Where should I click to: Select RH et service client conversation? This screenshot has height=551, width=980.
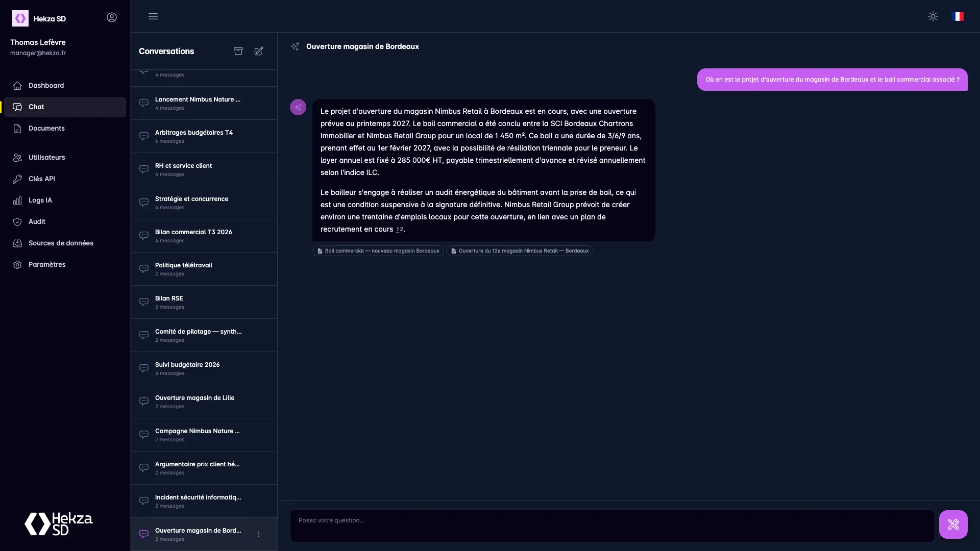(x=204, y=169)
